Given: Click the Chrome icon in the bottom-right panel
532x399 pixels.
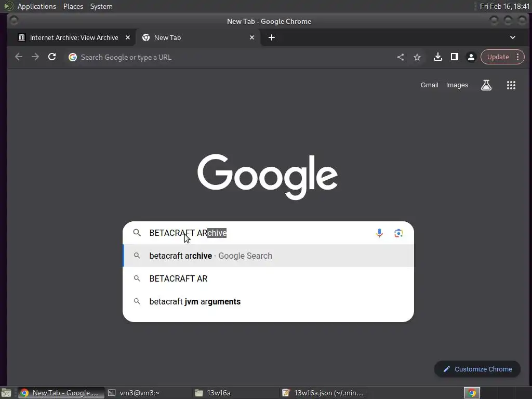Looking at the screenshot, I should click(472, 393).
